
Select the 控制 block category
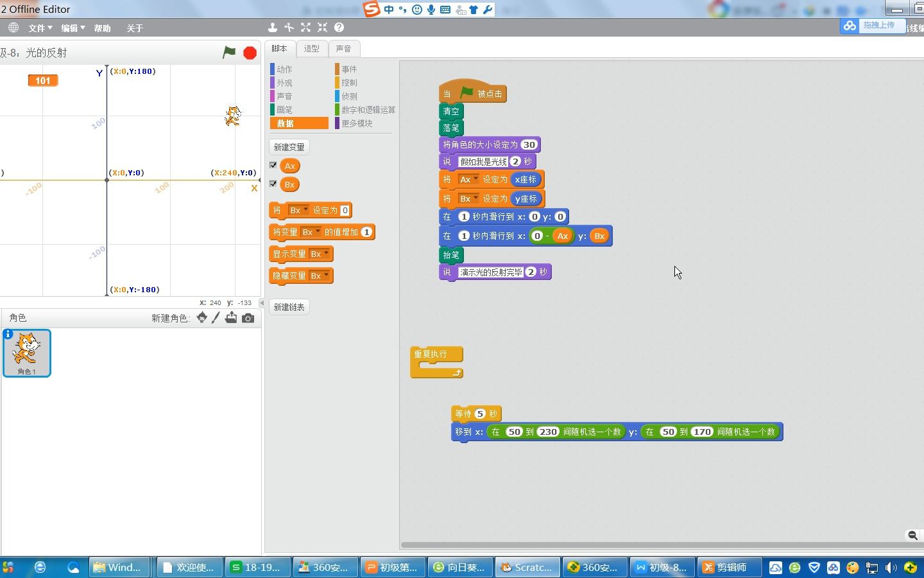[349, 83]
